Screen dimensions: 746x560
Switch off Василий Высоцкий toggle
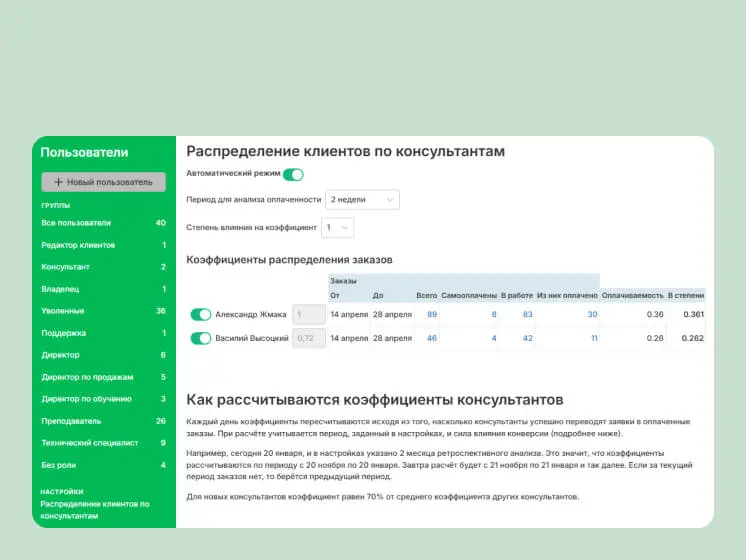tap(201, 338)
